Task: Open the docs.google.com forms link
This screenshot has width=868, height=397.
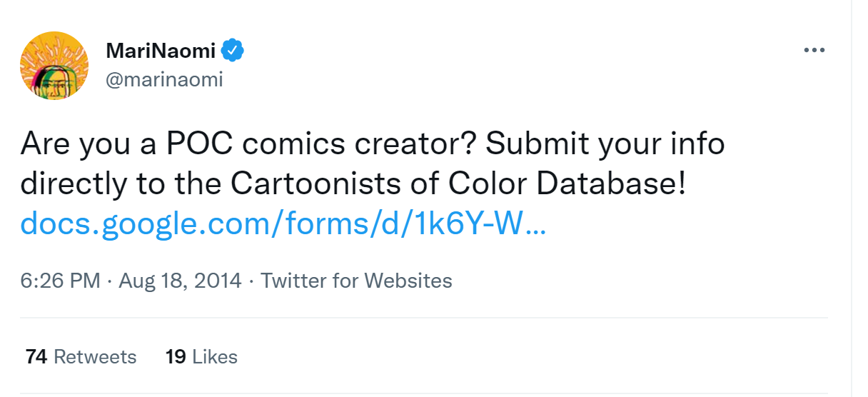Action: [283, 224]
